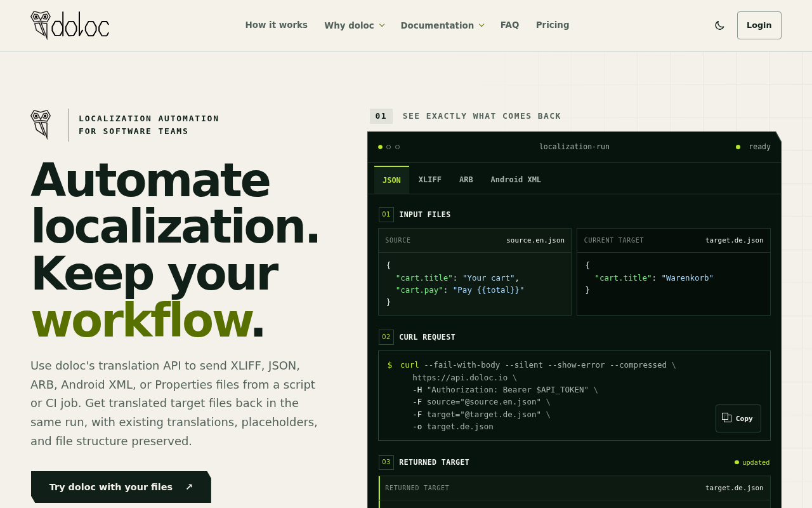Image resolution: width=812 pixels, height=508 pixels.
Task: Click the owl icon beside localization tagline
Action: tap(41, 124)
